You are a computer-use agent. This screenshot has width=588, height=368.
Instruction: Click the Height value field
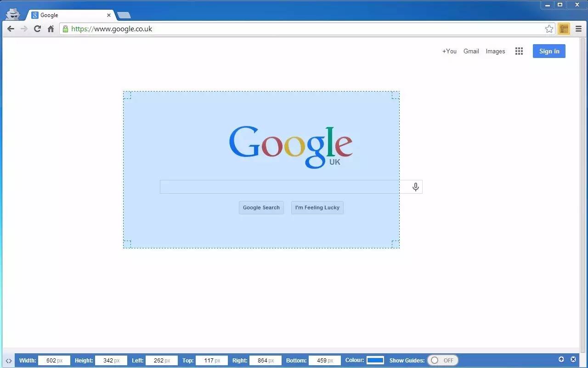point(111,360)
